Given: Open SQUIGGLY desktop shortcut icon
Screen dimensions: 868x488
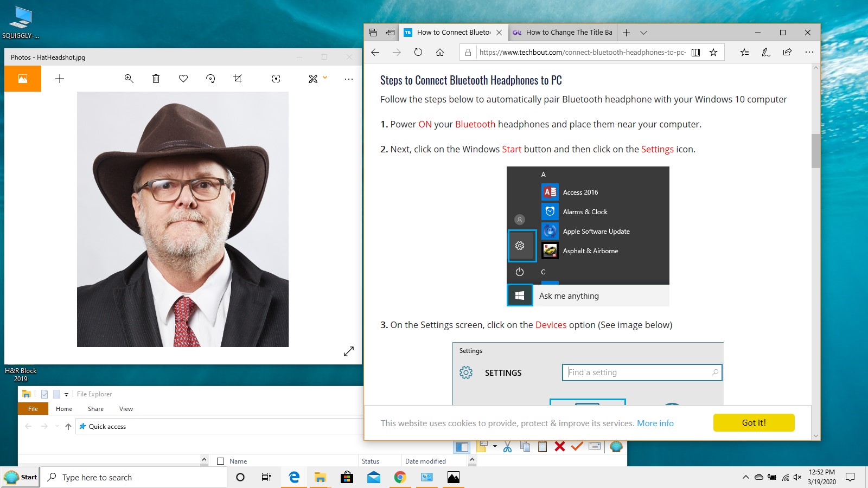Looking at the screenshot, I should click(21, 23).
